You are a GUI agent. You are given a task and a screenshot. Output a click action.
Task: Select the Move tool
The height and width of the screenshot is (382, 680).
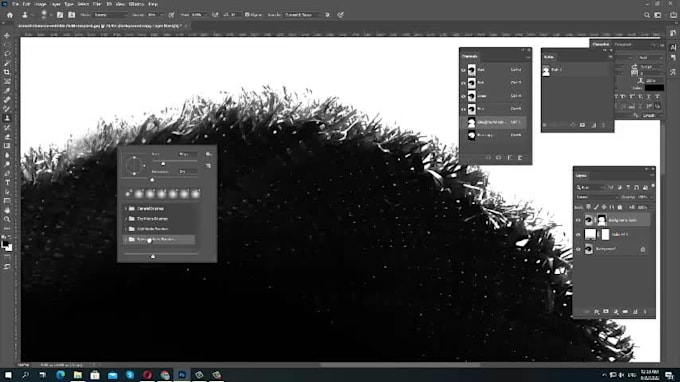7,35
